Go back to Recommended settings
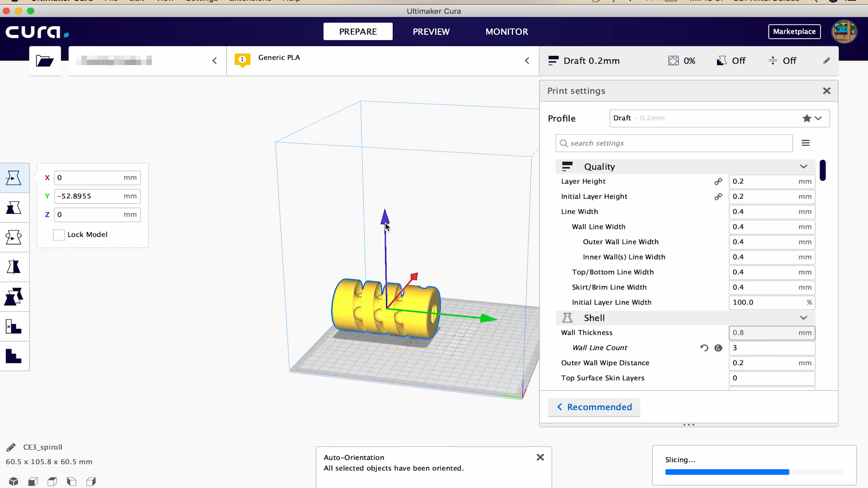The image size is (868, 488). [594, 407]
